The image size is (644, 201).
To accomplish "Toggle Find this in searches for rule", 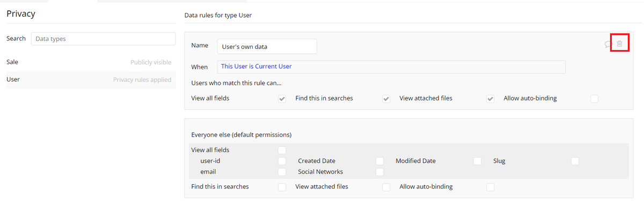I will (x=386, y=99).
